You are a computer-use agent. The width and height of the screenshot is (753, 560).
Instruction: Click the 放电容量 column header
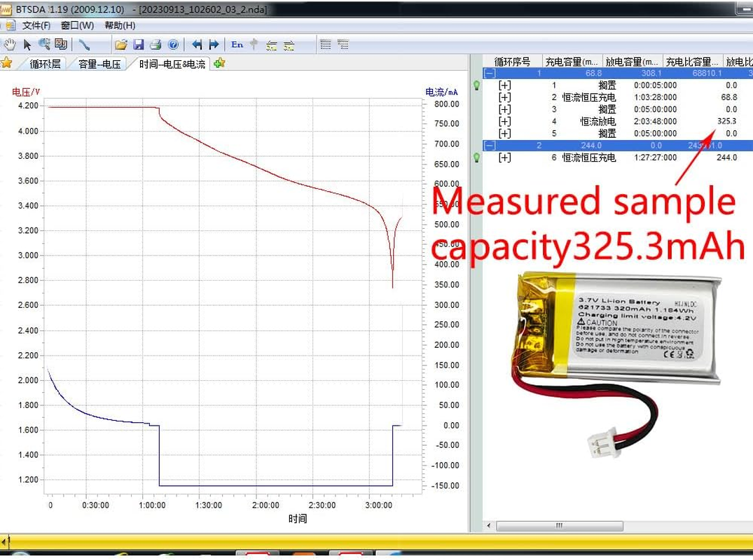631,62
